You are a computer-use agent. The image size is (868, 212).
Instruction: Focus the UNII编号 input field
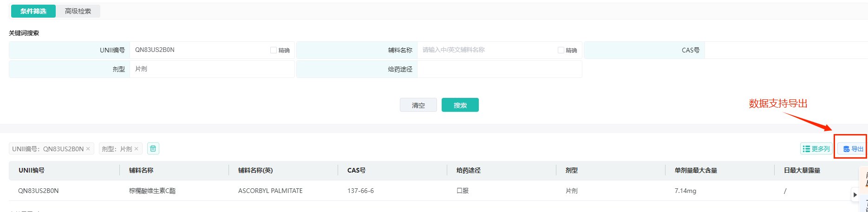point(200,50)
